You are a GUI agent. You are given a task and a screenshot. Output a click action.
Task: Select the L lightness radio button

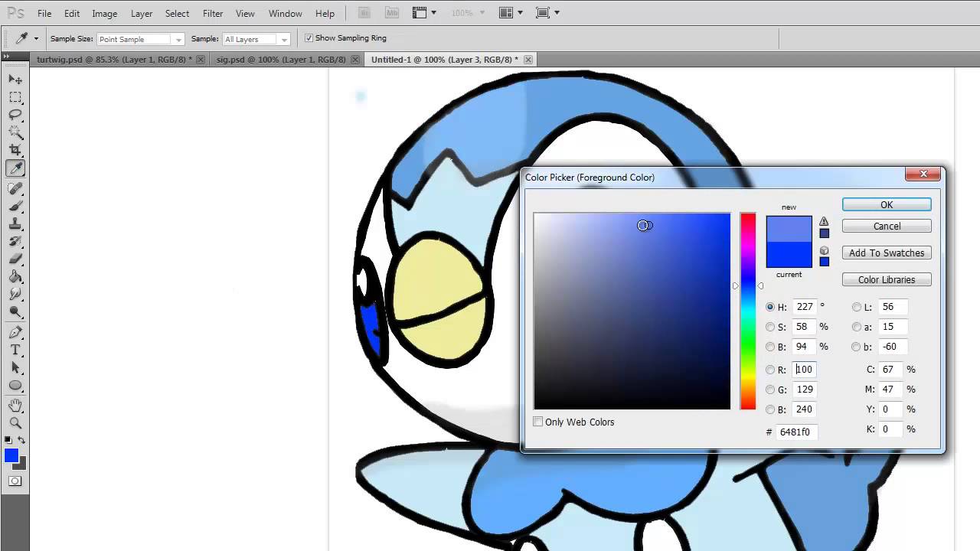pos(857,307)
